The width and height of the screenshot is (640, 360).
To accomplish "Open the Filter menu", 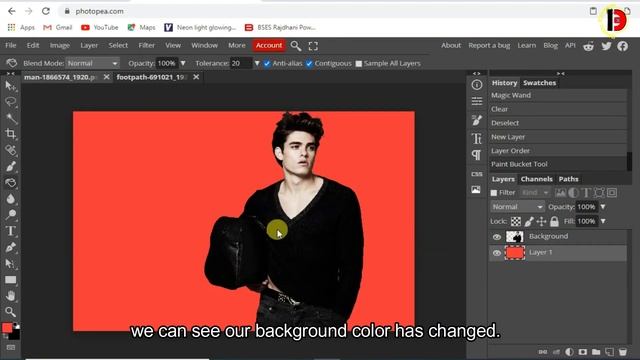I will click(147, 45).
